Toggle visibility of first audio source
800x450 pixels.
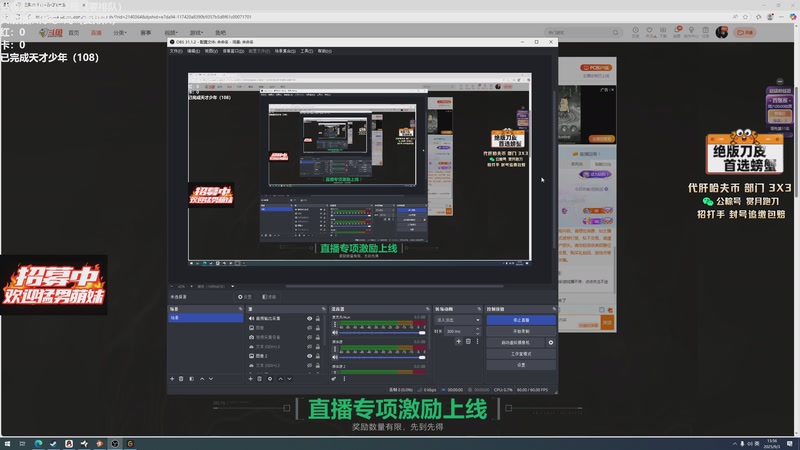coord(309,318)
